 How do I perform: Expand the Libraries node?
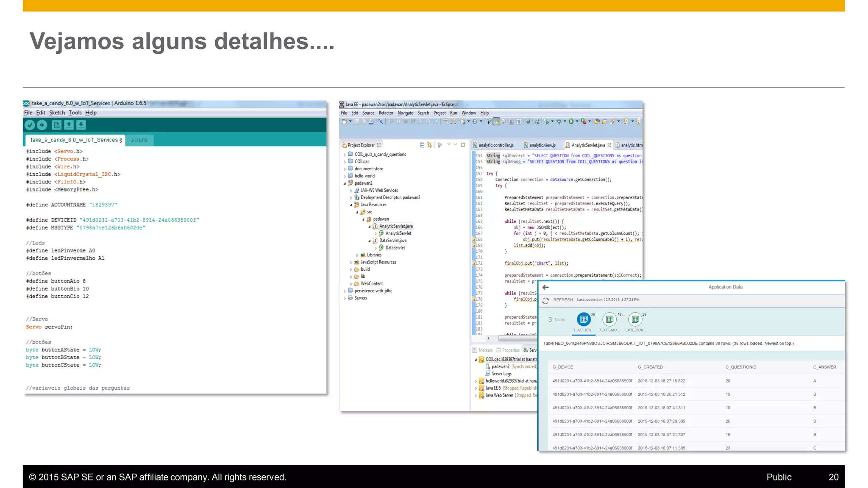[x=357, y=255]
